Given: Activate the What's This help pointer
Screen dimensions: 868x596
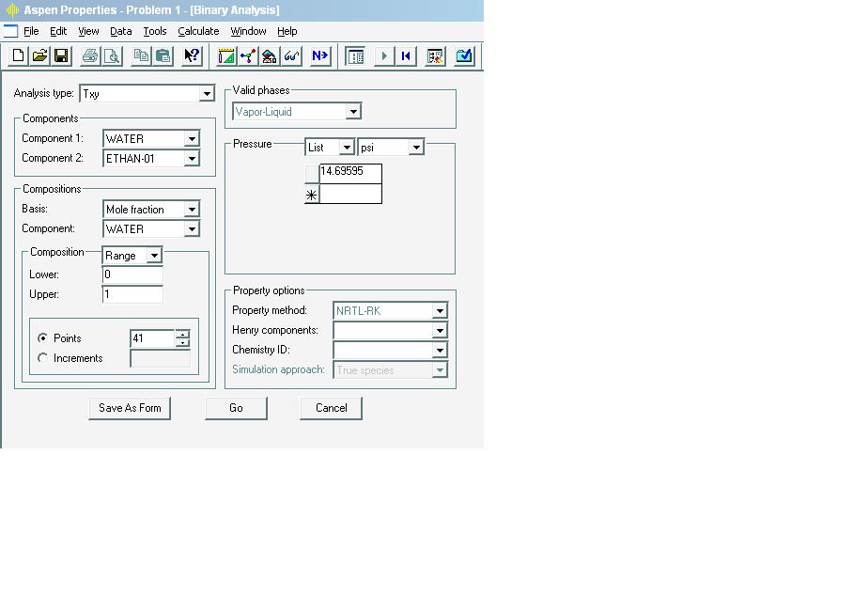Looking at the screenshot, I should click(x=192, y=55).
